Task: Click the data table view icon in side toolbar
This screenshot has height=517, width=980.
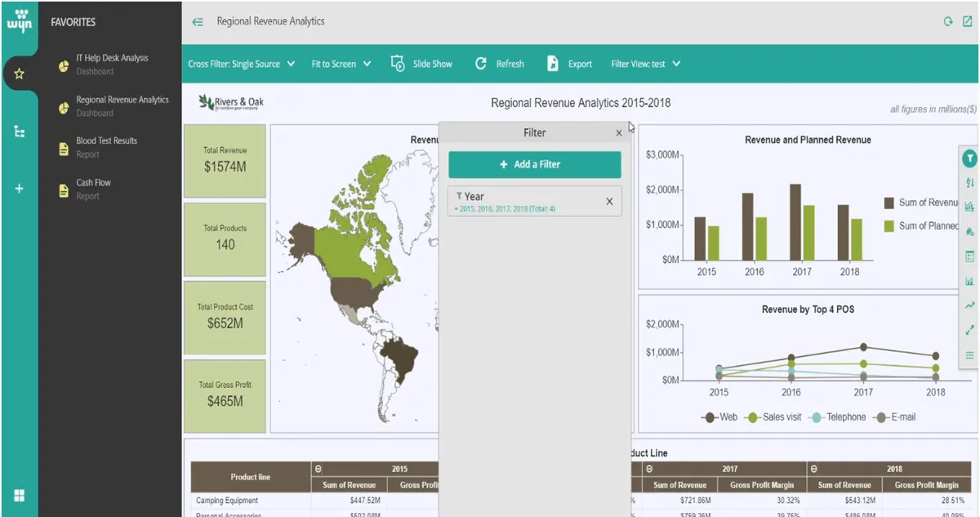Action: point(969,256)
